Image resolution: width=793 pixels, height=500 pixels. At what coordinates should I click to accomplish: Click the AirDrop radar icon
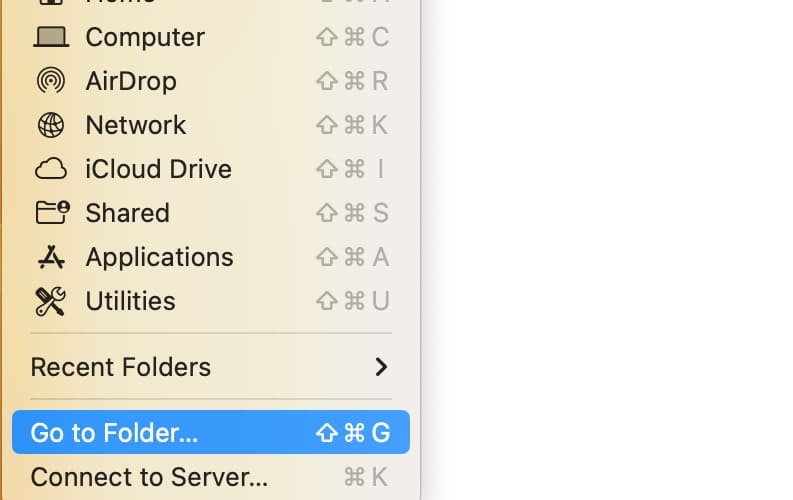(50, 81)
